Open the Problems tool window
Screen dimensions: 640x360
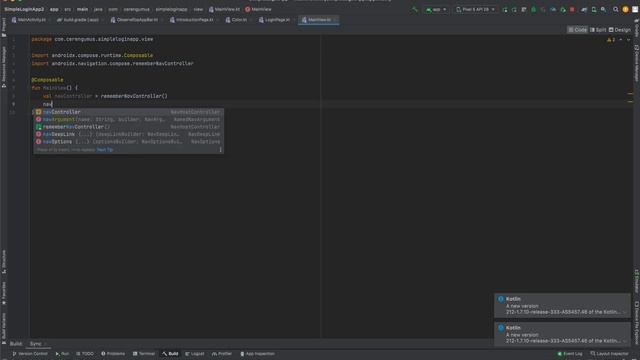pos(113,354)
